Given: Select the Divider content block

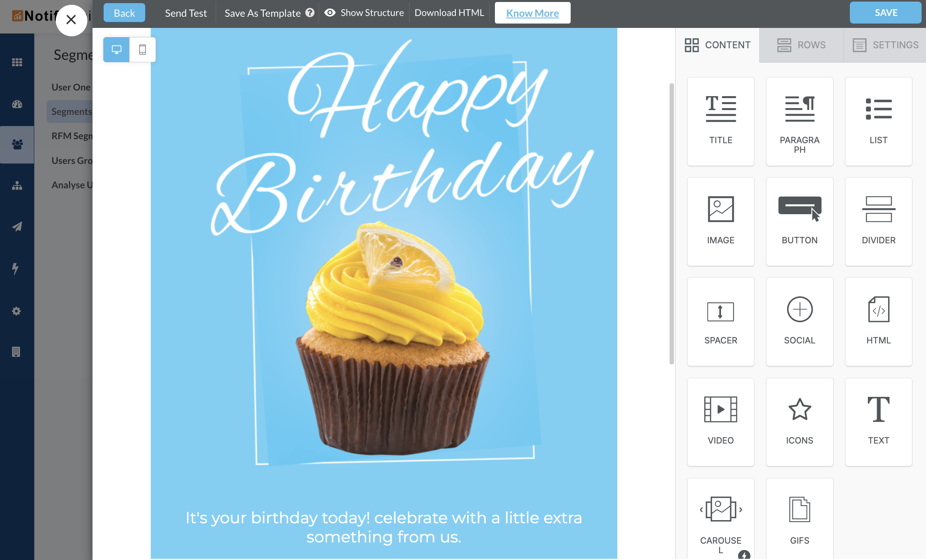Looking at the screenshot, I should (x=878, y=221).
